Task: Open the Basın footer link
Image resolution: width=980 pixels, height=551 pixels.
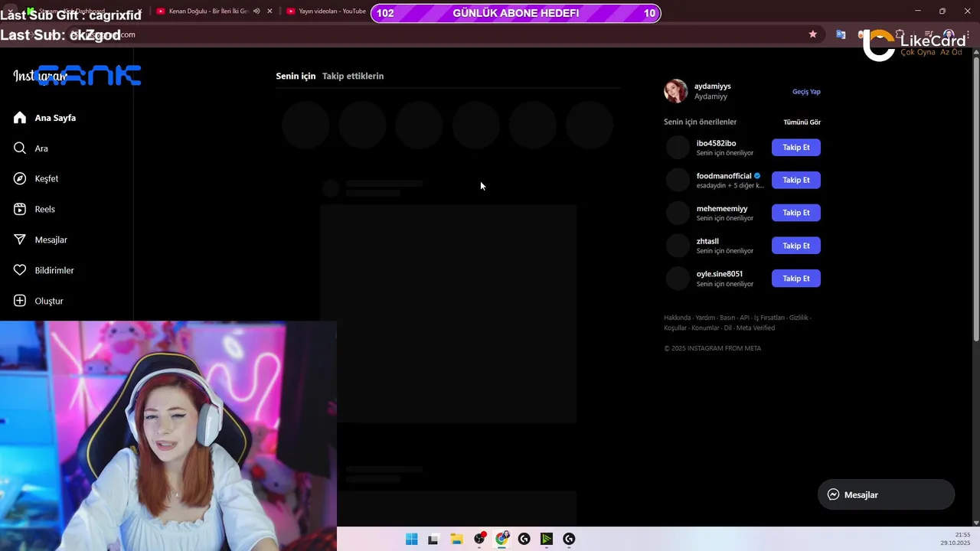Action: pyautogui.click(x=727, y=318)
